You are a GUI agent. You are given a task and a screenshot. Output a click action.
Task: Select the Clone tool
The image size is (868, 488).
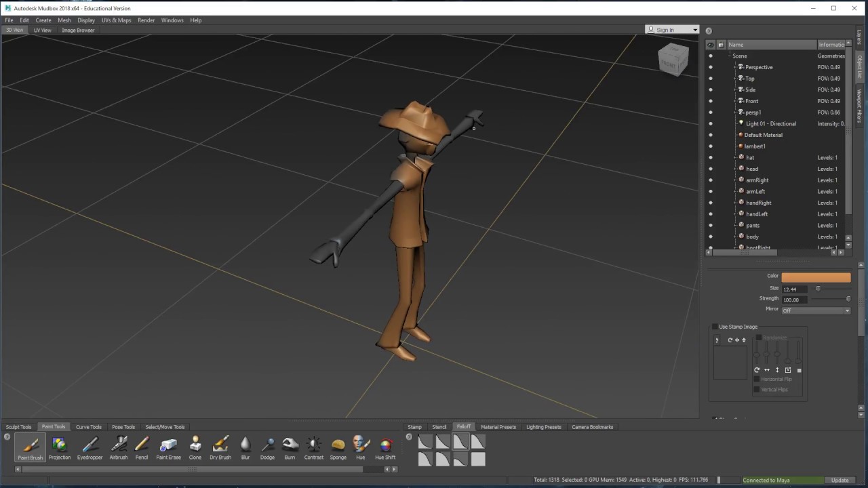[x=195, y=448]
